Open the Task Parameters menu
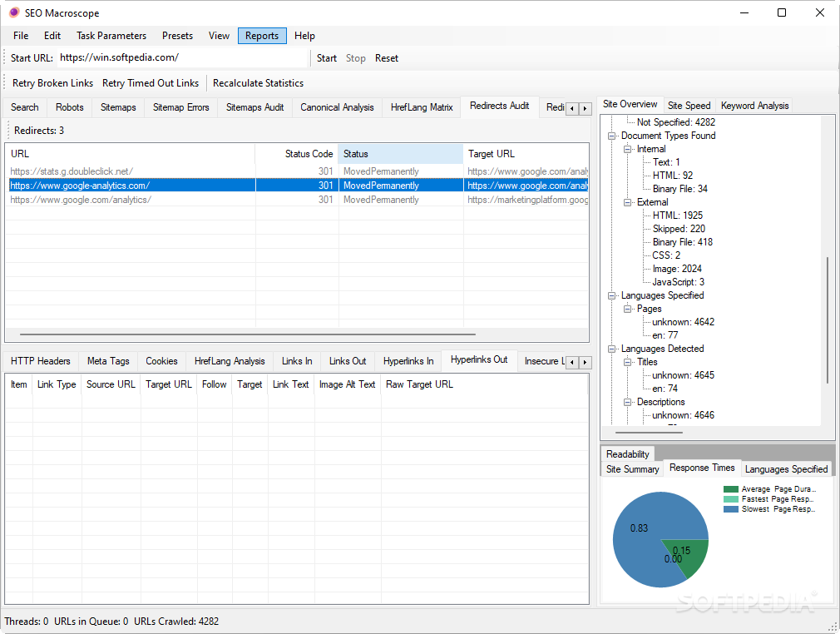The height and width of the screenshot is (634, 840). [x=111, y=36]
